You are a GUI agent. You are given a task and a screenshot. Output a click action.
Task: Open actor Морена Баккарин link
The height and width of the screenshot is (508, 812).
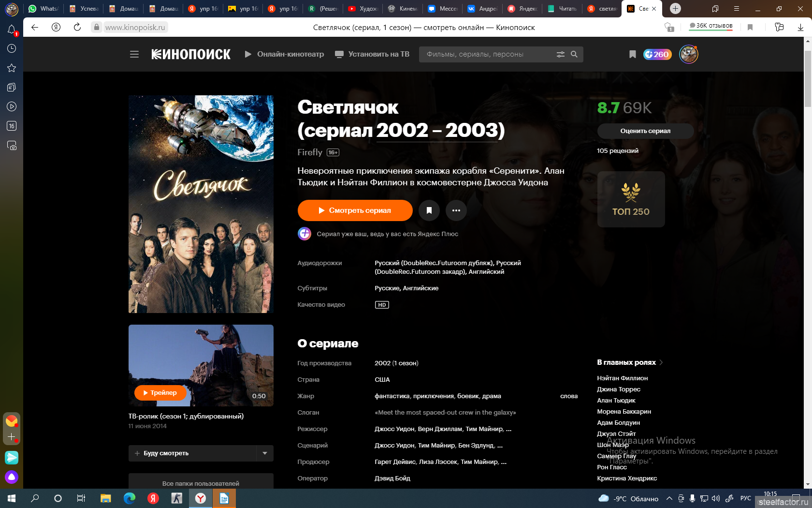click(x=624, y=412)
